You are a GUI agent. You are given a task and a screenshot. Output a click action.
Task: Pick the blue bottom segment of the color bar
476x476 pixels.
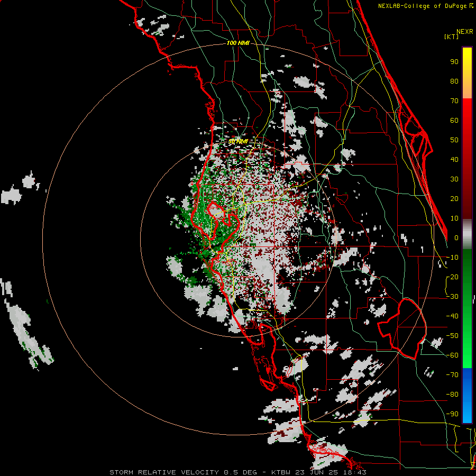467,396
